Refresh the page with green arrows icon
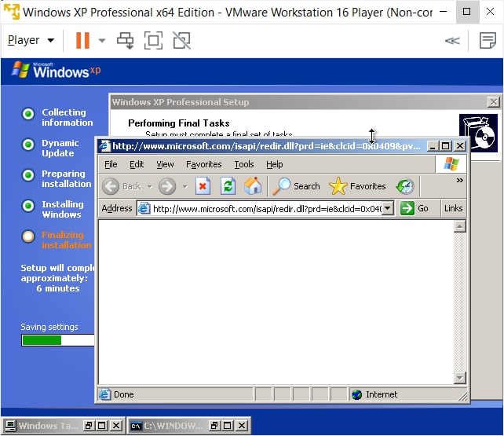This screenshot has height=436, width=504. coord(228,186)
